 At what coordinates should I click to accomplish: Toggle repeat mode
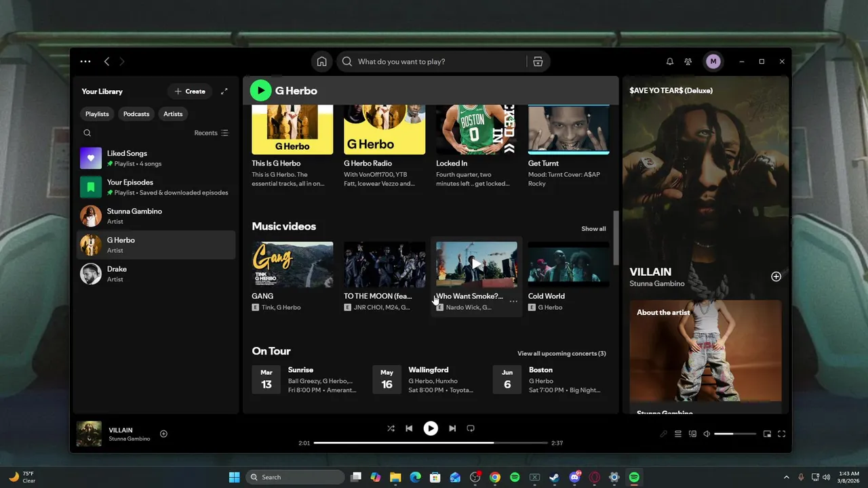[x=471, y=428]
